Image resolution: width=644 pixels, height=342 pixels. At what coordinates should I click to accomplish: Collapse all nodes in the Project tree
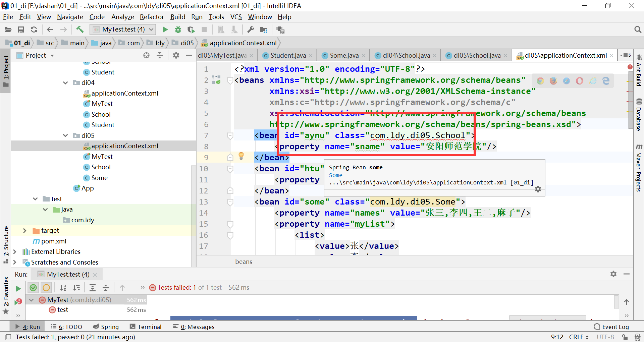pos(160,55)
